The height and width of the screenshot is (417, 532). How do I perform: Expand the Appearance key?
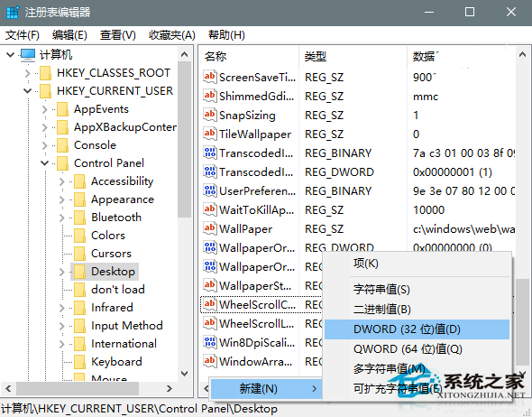(x=61, y=199)
